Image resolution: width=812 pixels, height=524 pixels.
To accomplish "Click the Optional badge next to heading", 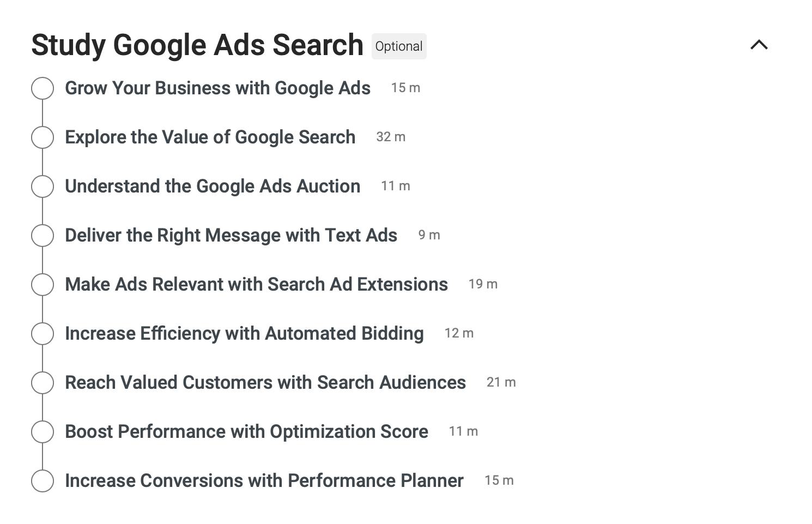I will pyautogui.click(x=399, y=46).
